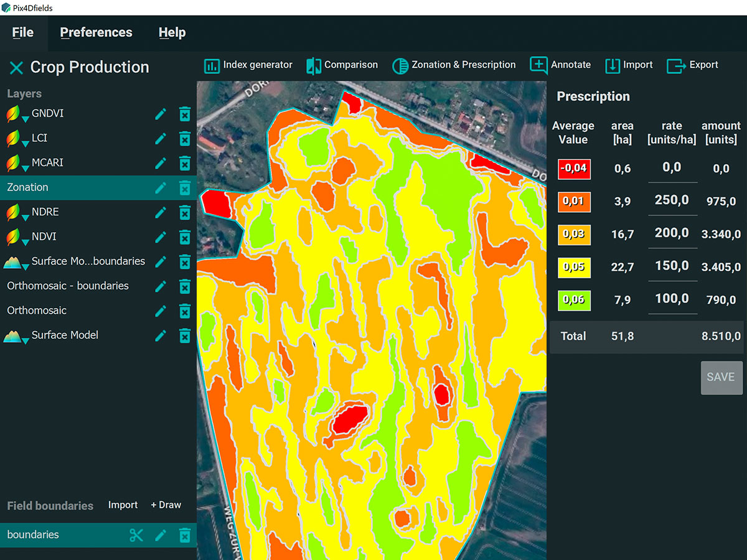This screenshot has height=560, width=747.
Task: Click the rate field showing 250,0
Action: click(672, 200)
